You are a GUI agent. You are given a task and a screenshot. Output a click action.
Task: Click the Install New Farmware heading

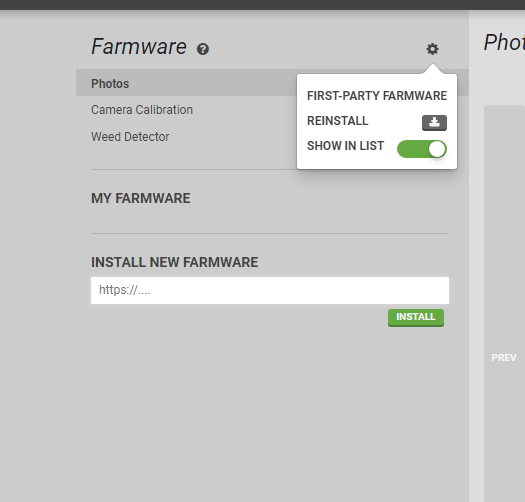click(x=174, y=262)
